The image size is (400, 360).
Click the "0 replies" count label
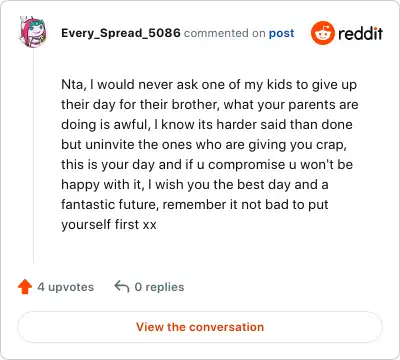159,287
